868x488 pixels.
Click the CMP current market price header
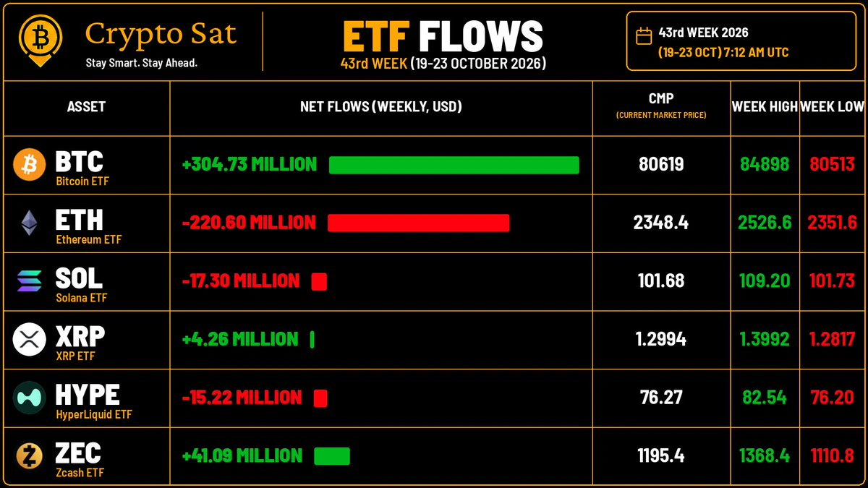[661, 106]
